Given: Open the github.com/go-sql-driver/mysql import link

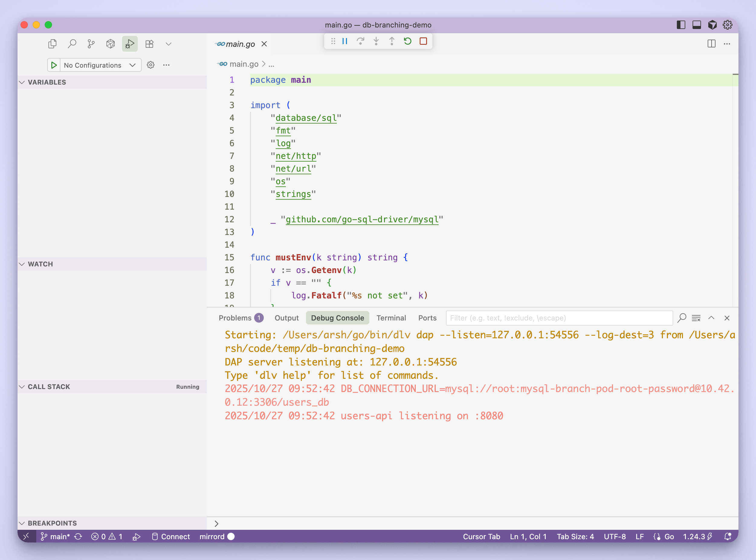Looking at the screenshot, I should [362, 220].
